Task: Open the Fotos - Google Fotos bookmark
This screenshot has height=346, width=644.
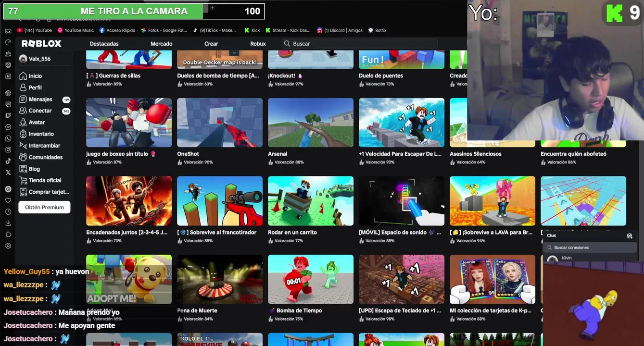Action: (x=164, y=30)
